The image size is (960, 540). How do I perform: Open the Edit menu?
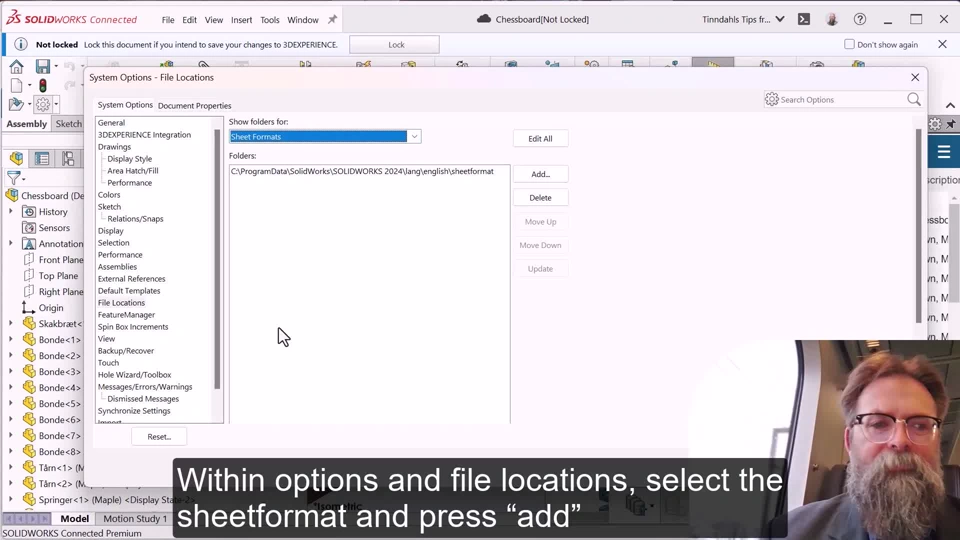coord(189,20)
